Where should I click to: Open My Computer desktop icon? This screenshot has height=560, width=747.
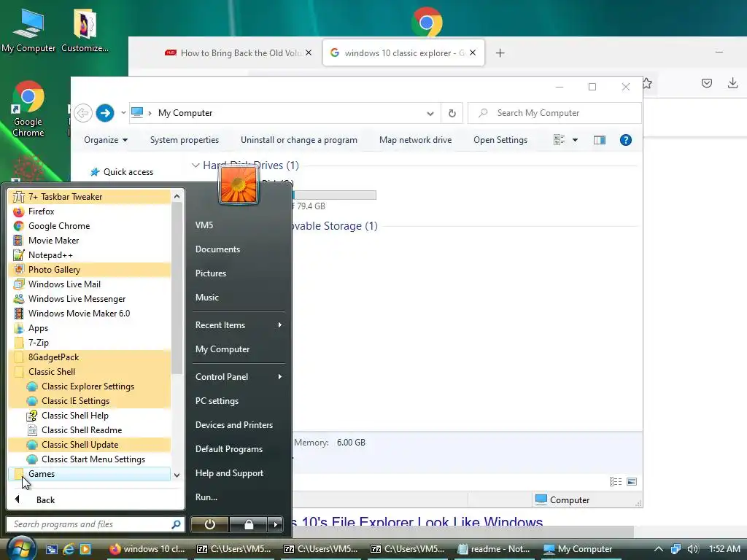(28, 31)
